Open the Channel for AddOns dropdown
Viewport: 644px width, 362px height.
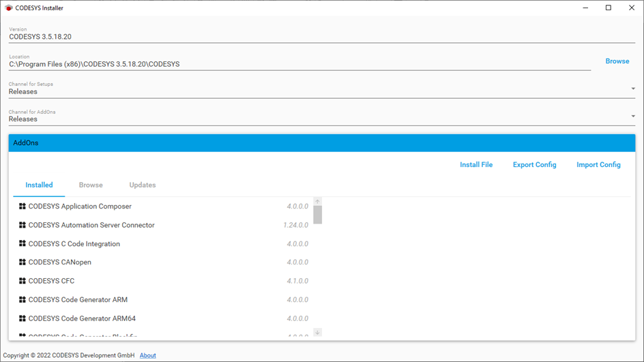[321, 116]
